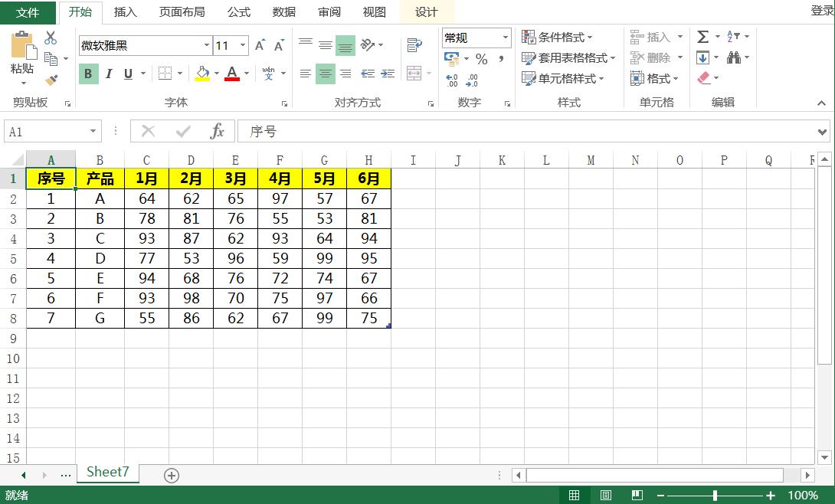Click the 套用表格格式 button
The width and height of the screenshot is (835, 504).
[568, 57]
